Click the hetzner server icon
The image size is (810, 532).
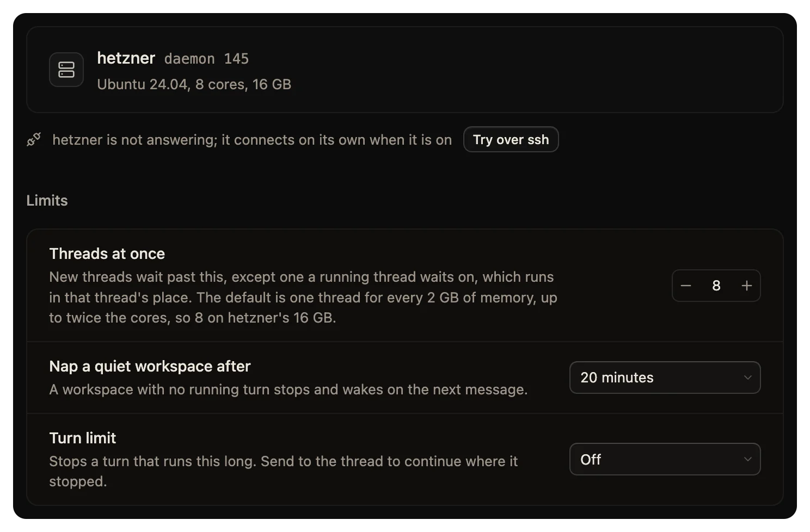click(x=66, y=70)
